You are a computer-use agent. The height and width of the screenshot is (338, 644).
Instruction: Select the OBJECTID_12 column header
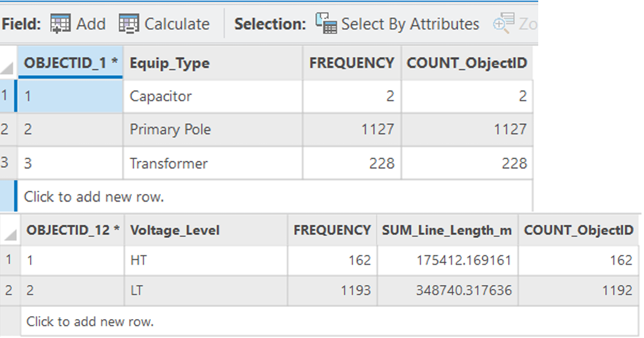tap(73, 230)
